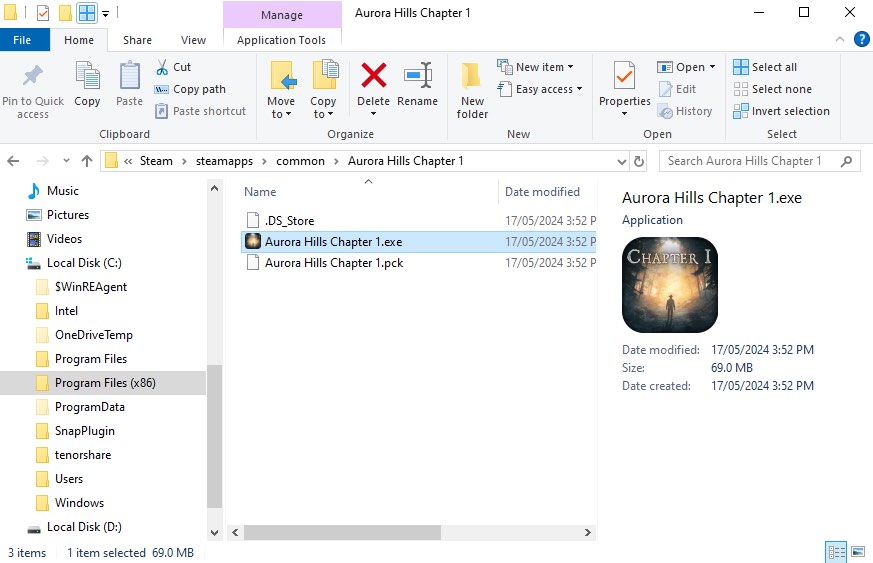Refresh the current folder

click(639, 161)
